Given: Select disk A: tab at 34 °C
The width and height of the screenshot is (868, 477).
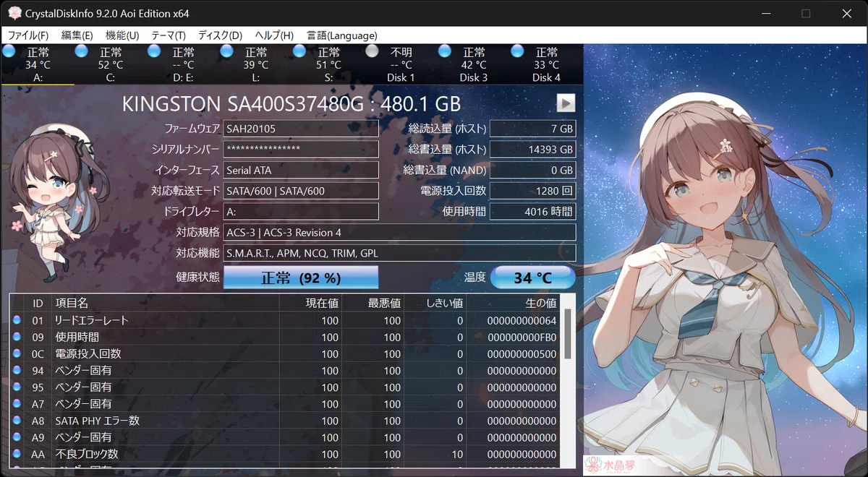Looking at the screenshot, I should [38, 64].
